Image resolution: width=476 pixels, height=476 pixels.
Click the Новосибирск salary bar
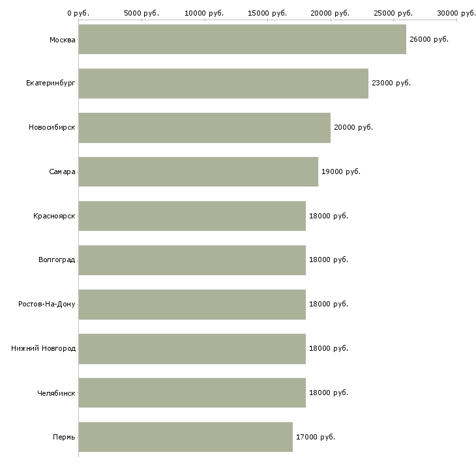pyautogui.click(x=205, y=128)
